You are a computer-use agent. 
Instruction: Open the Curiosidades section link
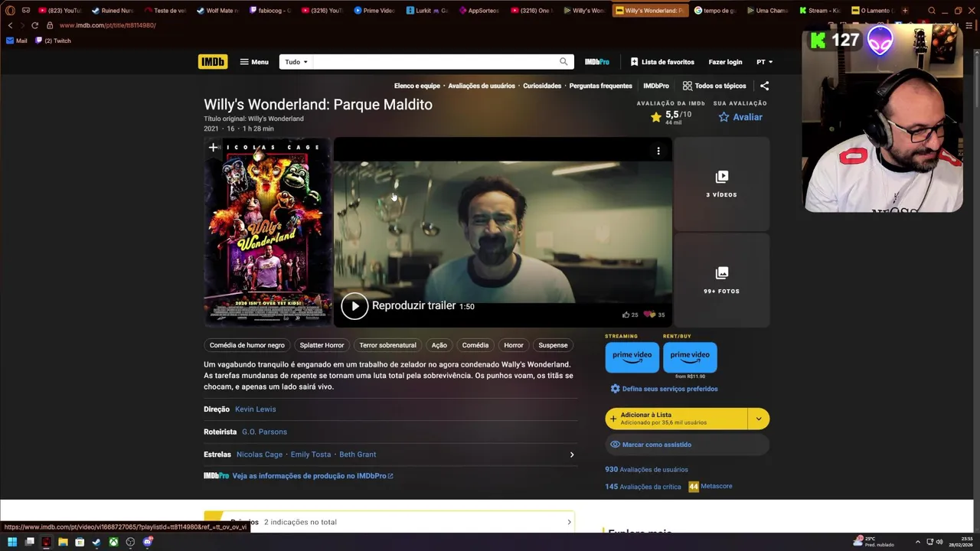pyautogui.click(x=542, y=86)
